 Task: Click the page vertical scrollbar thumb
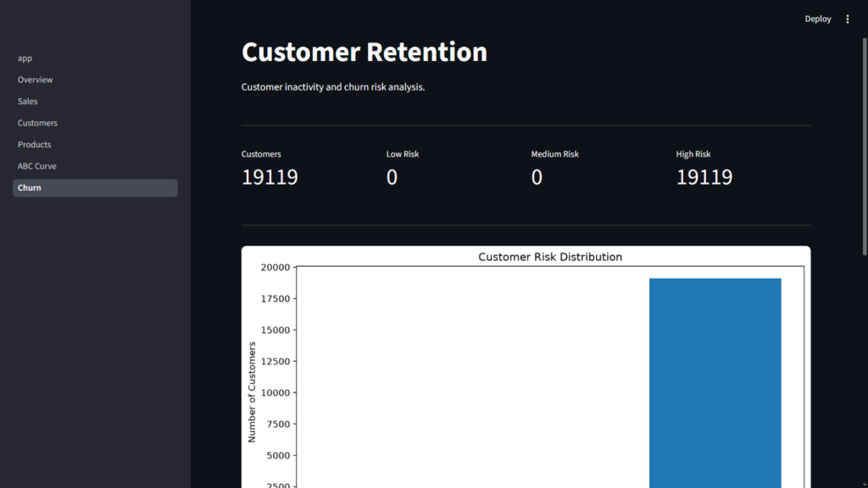point(865,147)
